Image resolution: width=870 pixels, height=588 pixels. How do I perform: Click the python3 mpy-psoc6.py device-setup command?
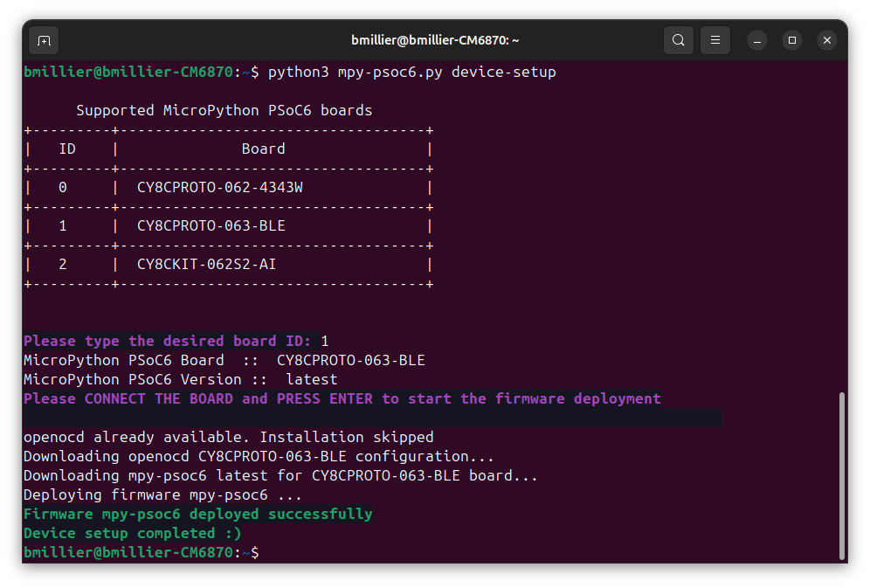(411, 73)
